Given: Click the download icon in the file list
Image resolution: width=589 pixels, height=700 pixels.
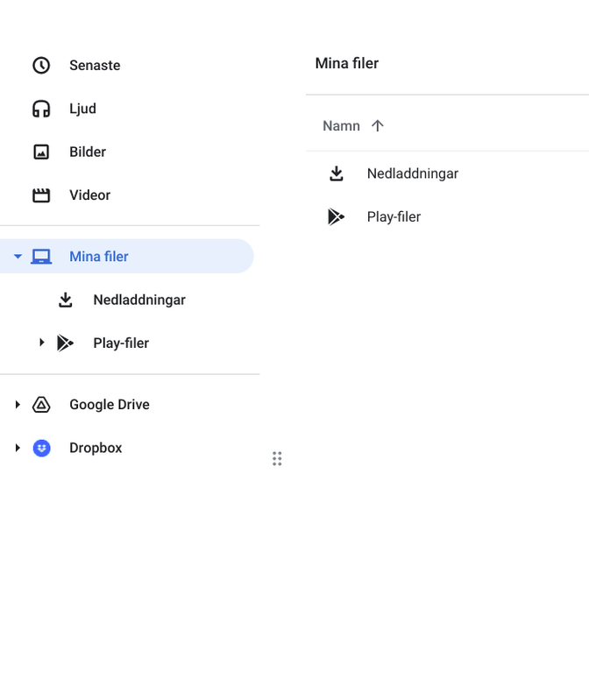Looking at the screenshot, I should (337, 173).
